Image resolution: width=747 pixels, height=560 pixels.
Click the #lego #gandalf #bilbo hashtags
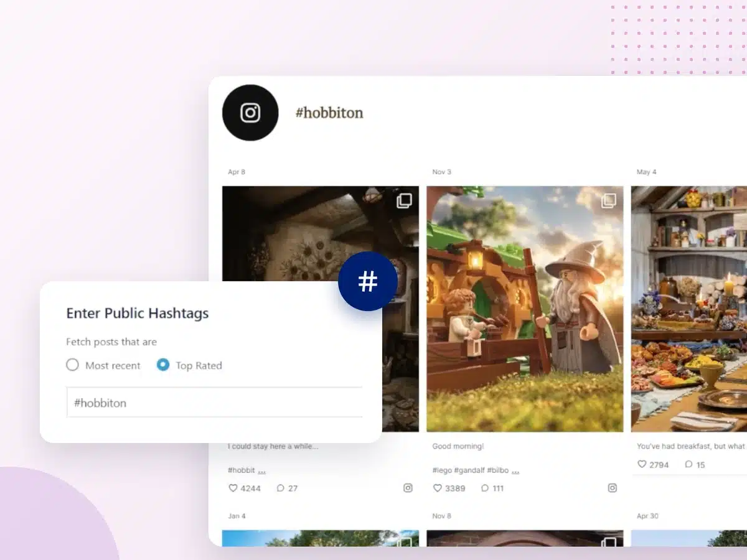tap(470, 470)
